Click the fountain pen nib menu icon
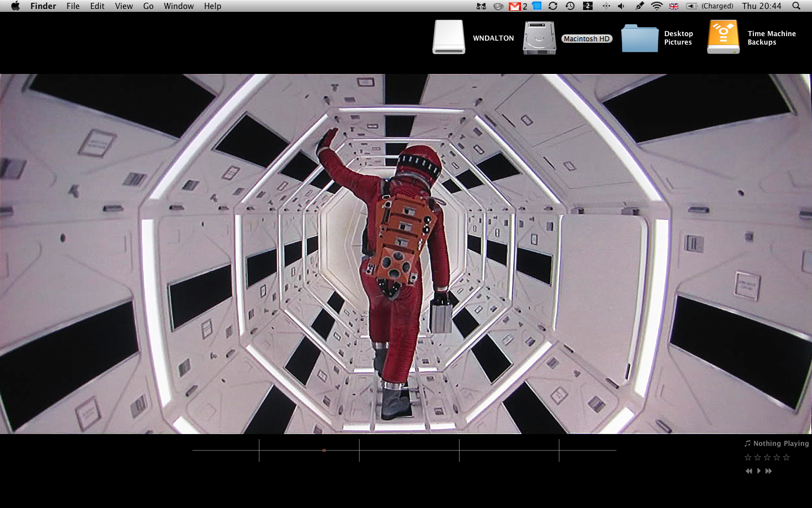This screenshot has height=508, width=812. coord(639,6)
